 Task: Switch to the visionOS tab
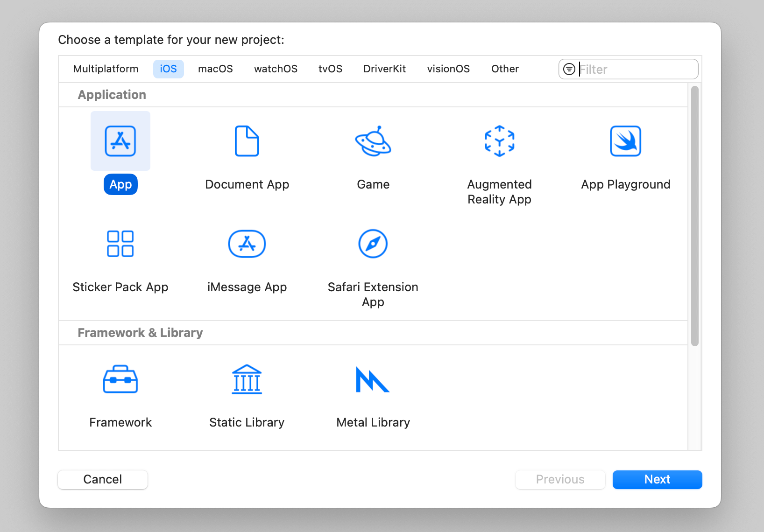coord(448,69)
